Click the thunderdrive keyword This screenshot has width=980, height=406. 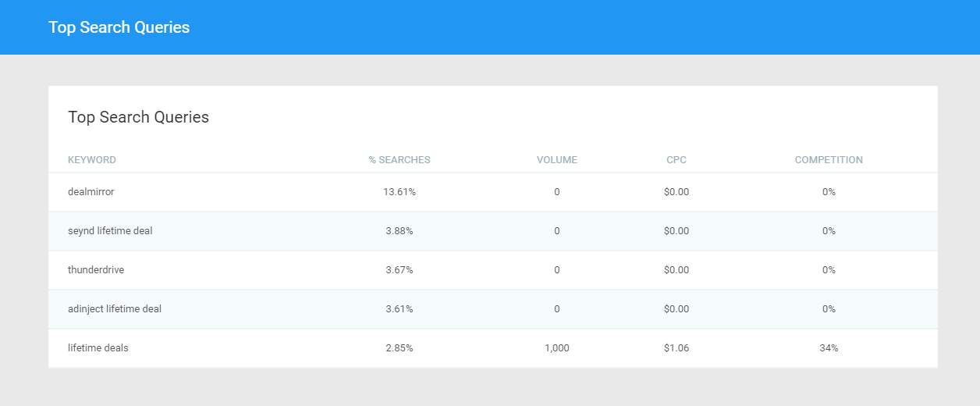tap(96, 270)
